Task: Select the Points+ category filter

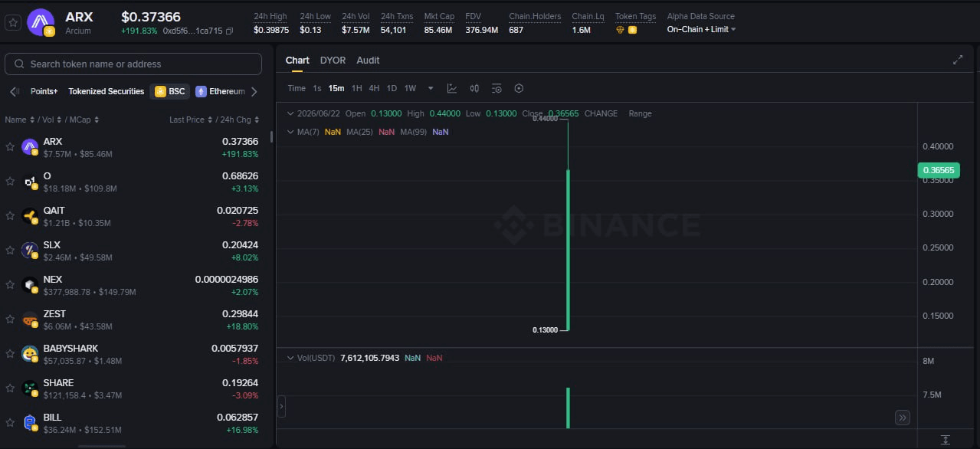Action: click(x=44, y=91)
